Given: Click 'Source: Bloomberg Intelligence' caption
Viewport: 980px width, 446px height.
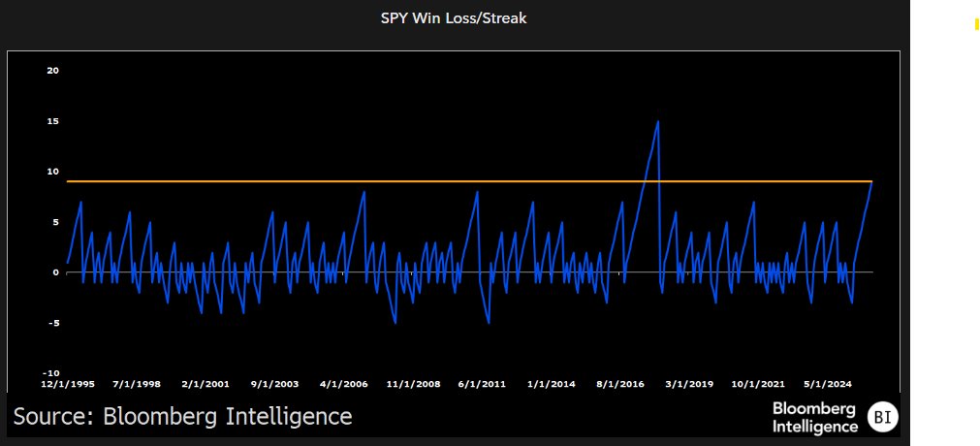Looking at the screenshot, I should pos(182,417).
